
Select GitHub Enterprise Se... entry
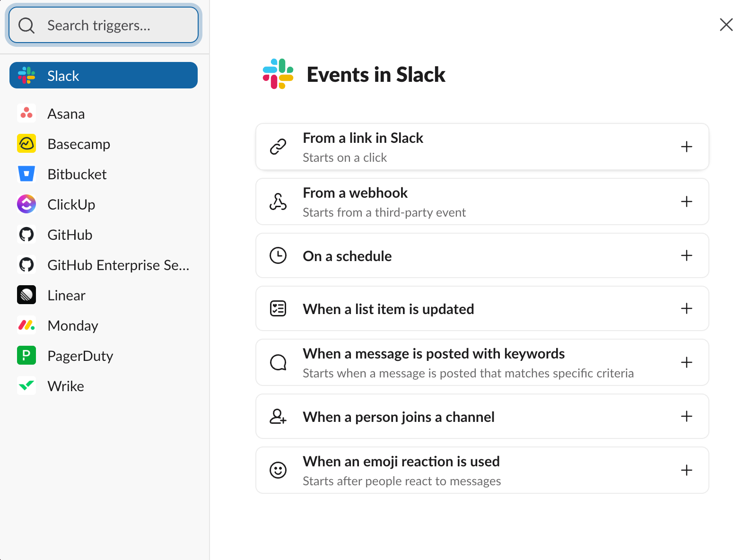(x=104, y=265)
